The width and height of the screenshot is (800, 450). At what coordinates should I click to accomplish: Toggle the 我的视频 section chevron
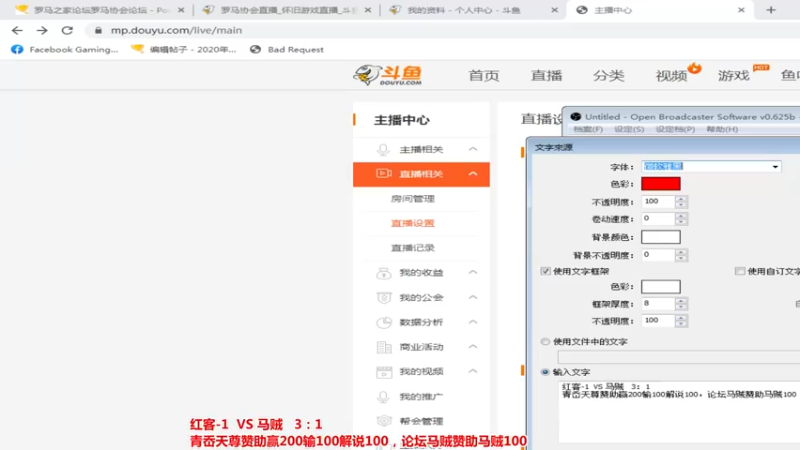click(473, 371)
